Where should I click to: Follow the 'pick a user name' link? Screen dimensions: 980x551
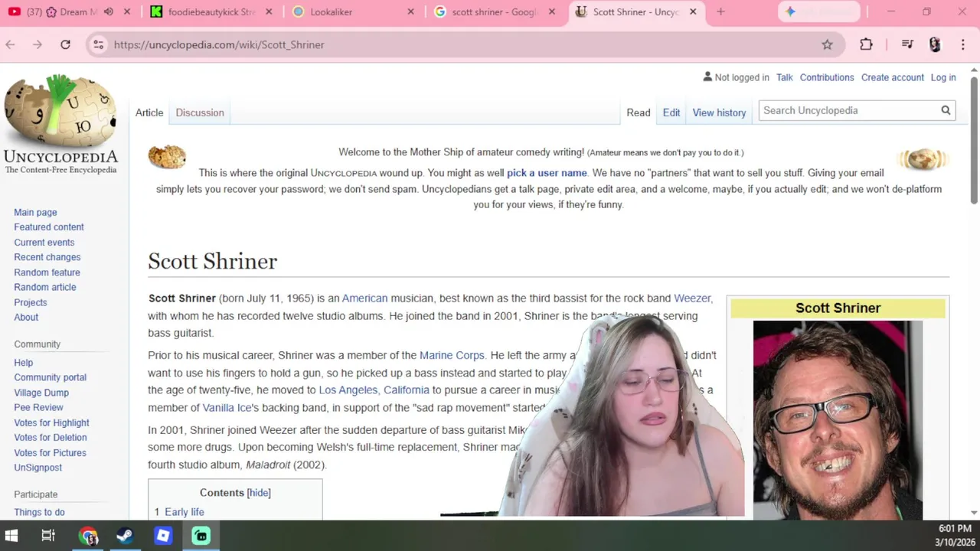[x=547, y=173]
